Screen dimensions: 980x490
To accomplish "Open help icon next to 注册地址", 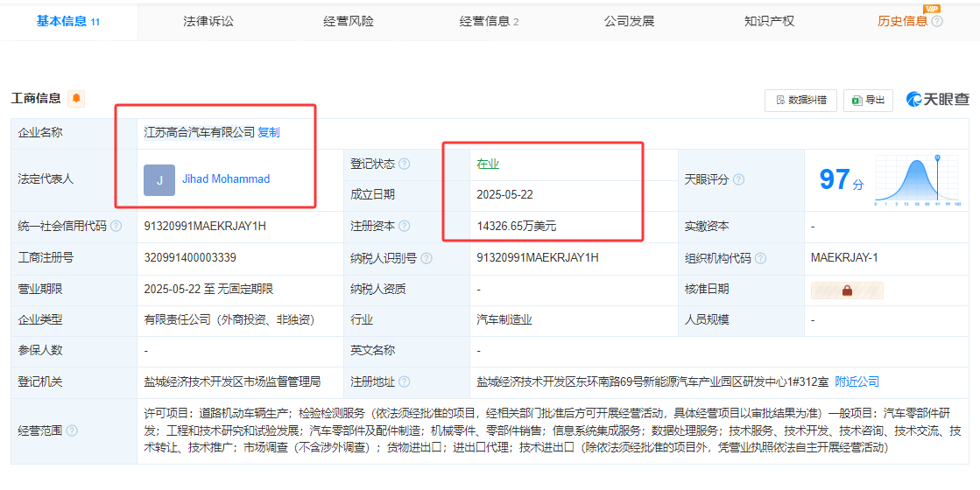I will [x=405, y=381].
